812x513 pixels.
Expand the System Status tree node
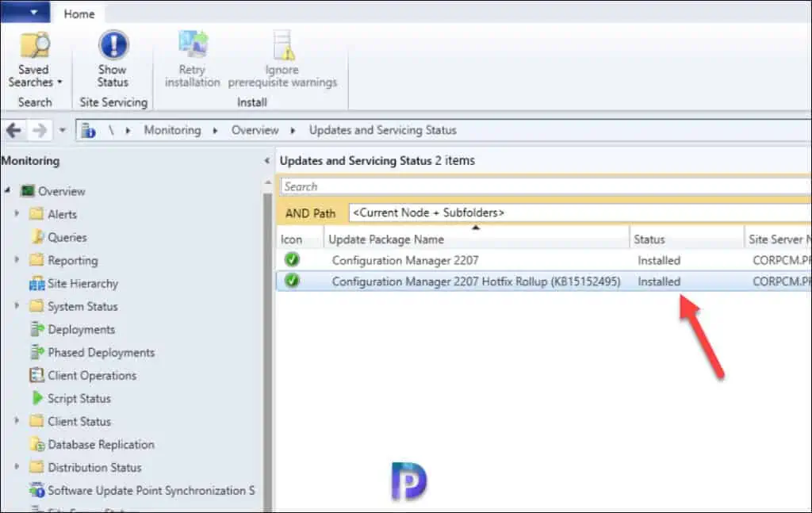point(17,305)
